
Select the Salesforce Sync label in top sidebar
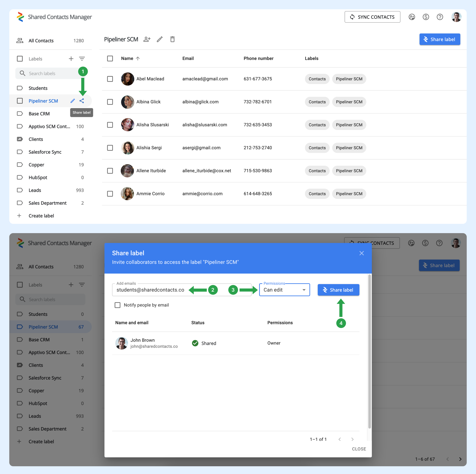tap(51, 152)
